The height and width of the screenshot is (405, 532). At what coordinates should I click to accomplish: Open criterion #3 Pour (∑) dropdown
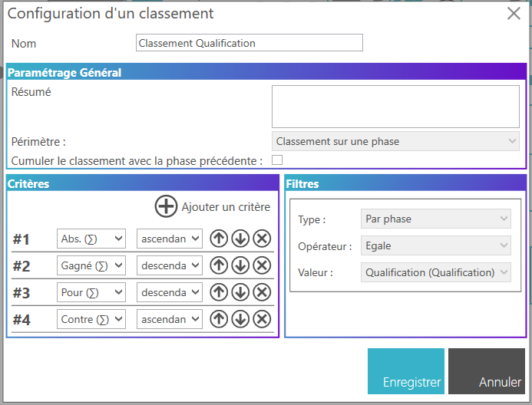(91, 292)
